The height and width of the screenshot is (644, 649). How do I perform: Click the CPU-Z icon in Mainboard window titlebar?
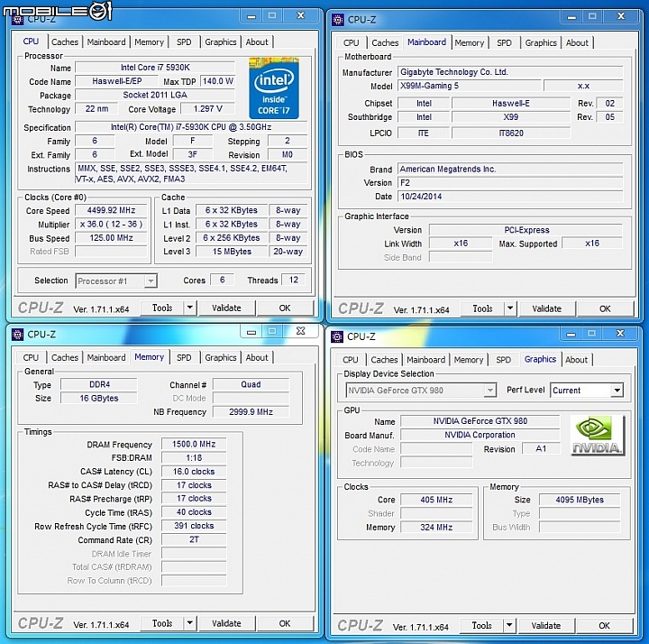tap(338, 20)
